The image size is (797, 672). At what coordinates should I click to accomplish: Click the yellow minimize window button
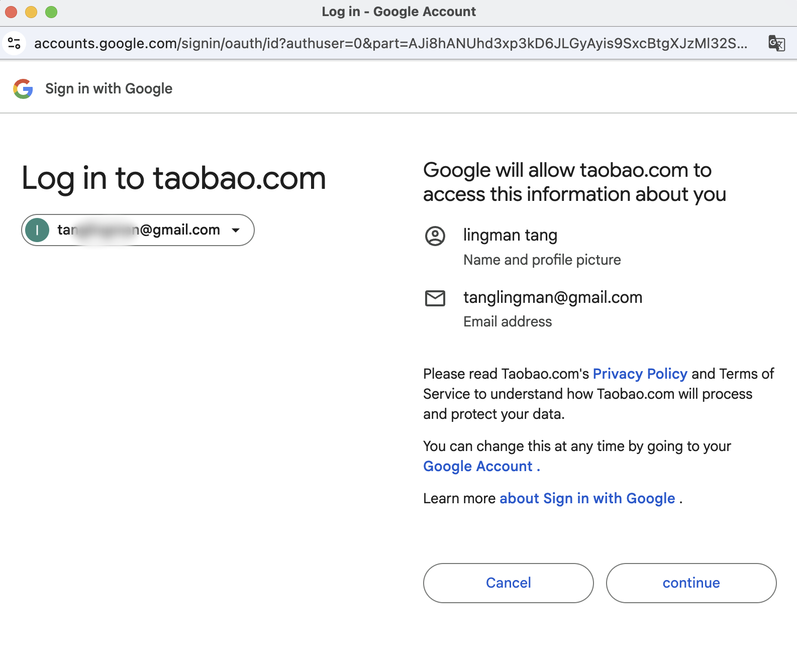pyautogui.click(x=31, y=12)
